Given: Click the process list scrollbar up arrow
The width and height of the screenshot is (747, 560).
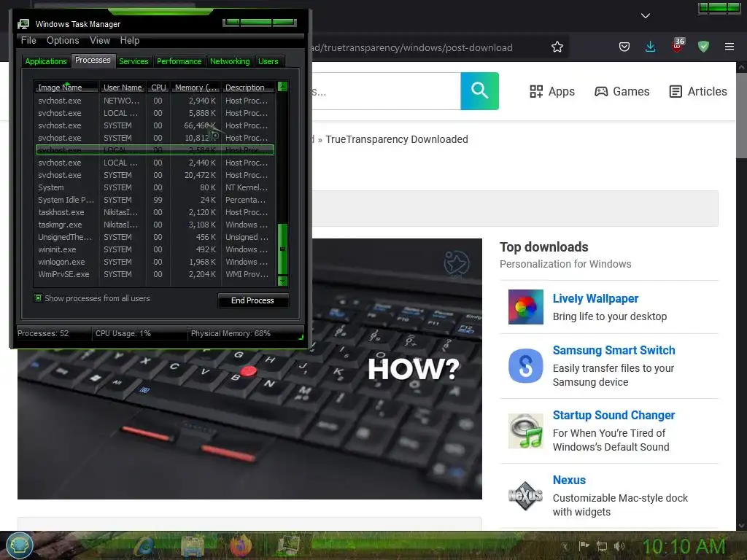Looking at the screenshot, I should [x=282, y=87].
